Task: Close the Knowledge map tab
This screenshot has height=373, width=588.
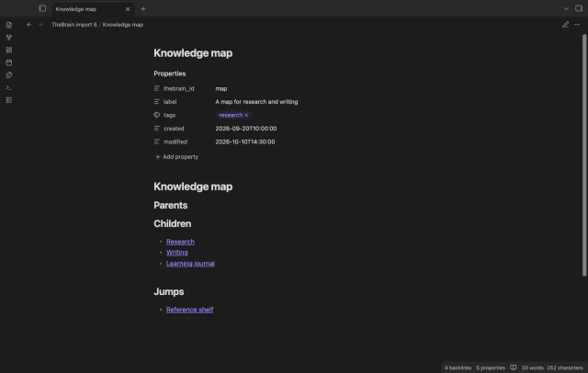Action: coord(128,9)
